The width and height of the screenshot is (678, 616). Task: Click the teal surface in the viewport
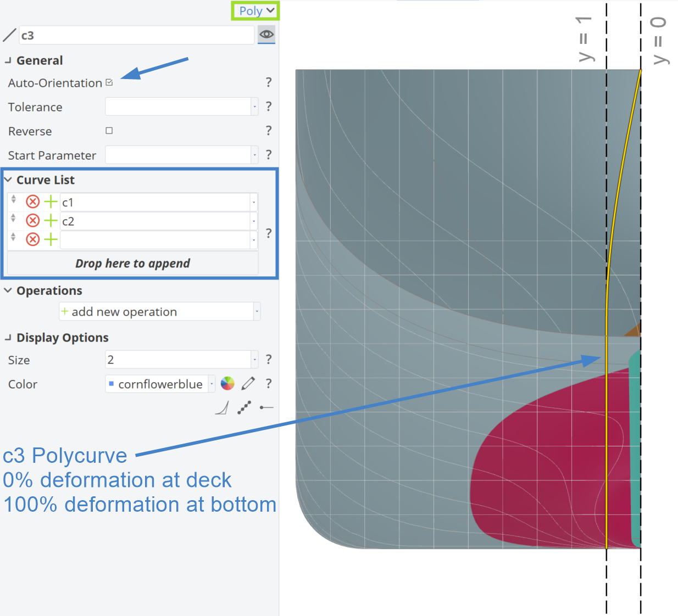635,450
